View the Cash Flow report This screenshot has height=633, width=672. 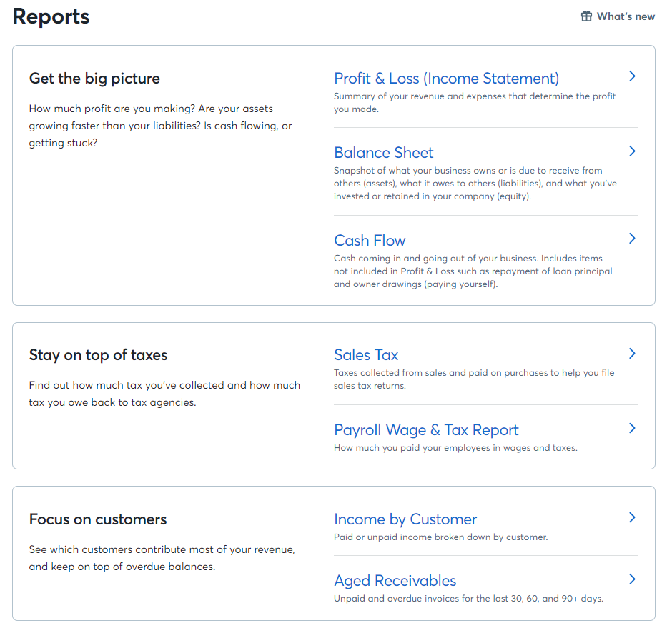pos(370,241)
